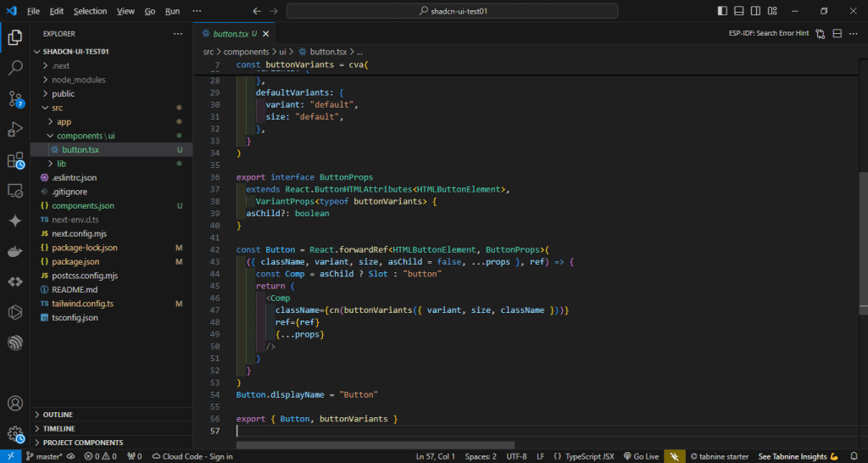Open the Extensions view

tap(15, 160)
